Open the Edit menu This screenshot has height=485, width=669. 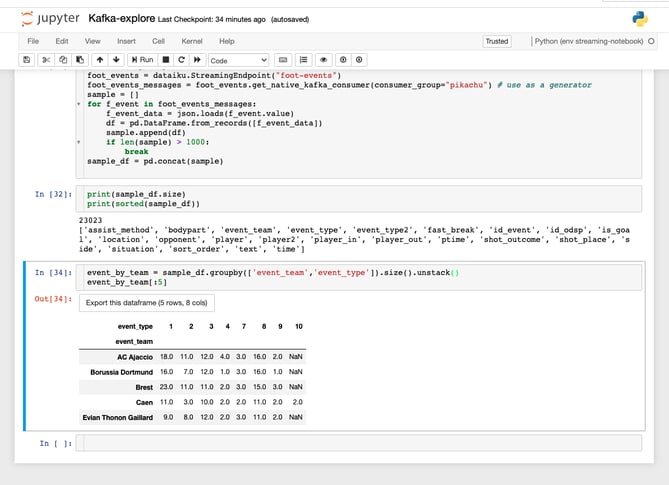[62, 41]
